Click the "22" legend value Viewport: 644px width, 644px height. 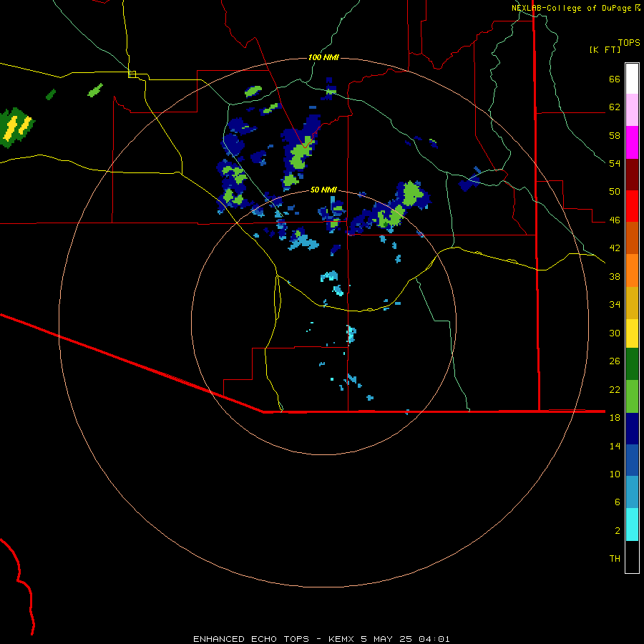coord(615,389)
